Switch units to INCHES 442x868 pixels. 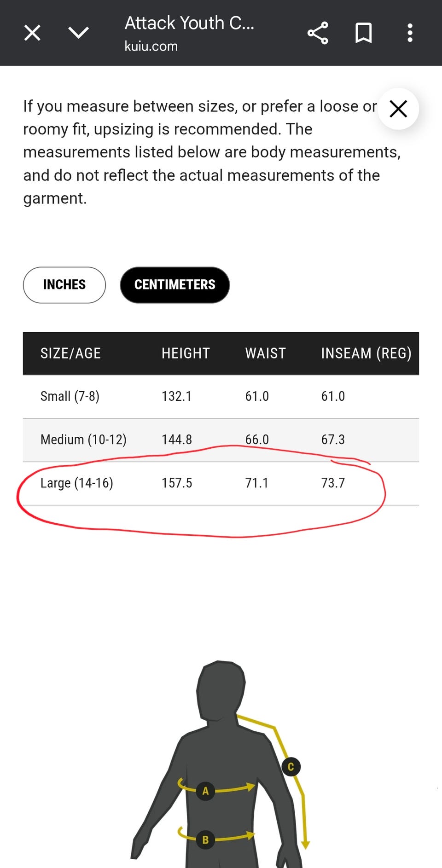click(64, 285)
